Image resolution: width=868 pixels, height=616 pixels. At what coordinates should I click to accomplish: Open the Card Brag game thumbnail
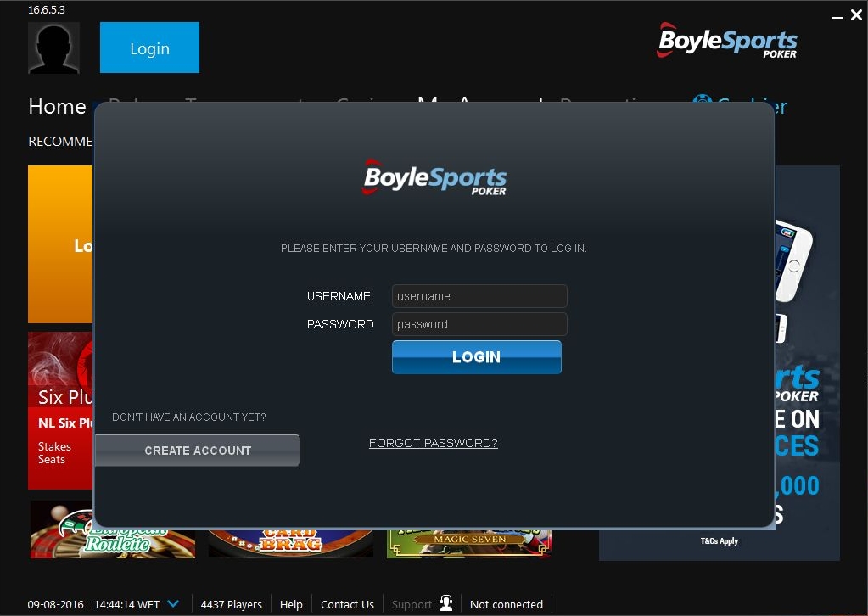click(x=291, y=543)
